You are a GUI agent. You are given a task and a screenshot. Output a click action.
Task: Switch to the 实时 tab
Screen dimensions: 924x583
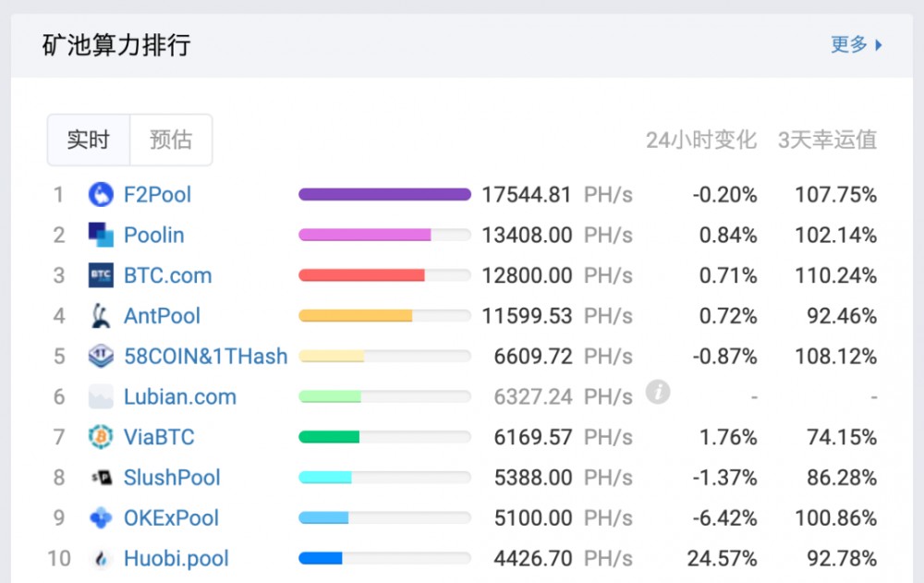(x=89, y=140)
